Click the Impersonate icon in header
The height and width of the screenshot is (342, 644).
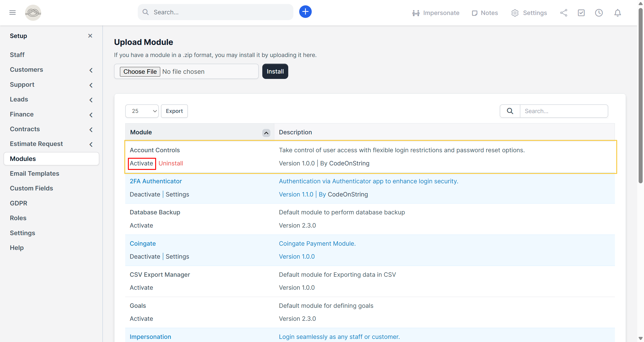coord(416,13)
